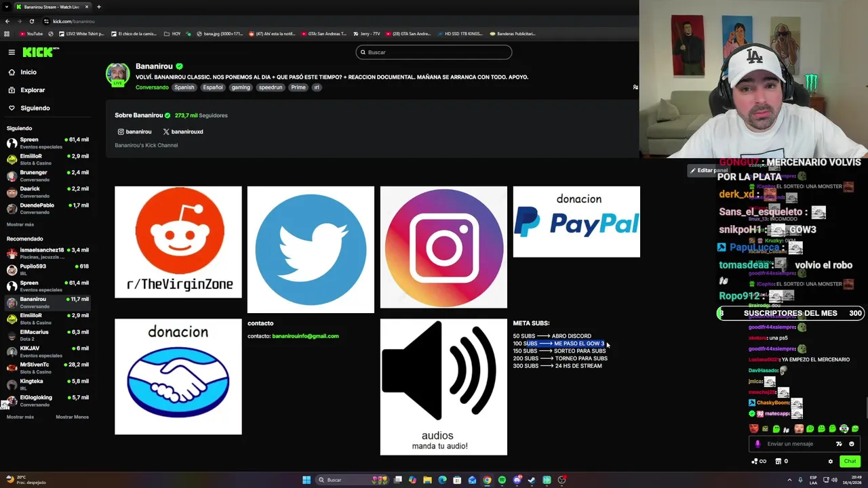Viewport: 868px width, 488px height.
Task: Click the channel points infinity icon
Action: (x=759, y=461)
